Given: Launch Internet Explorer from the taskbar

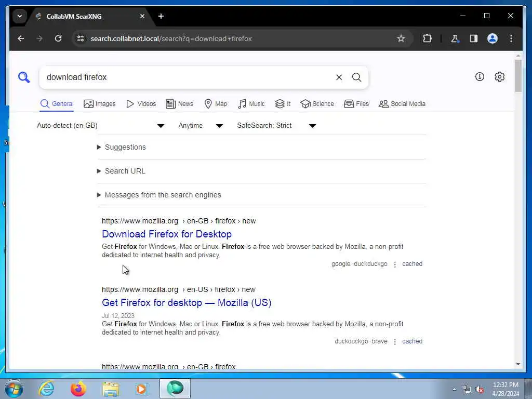Looking at the screenshot, I should [x=46, y=389].
